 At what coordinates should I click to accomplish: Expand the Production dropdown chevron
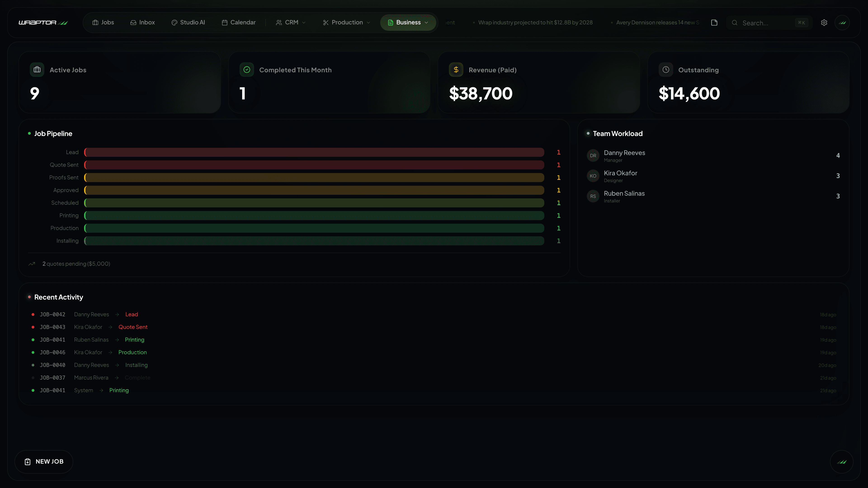[368, 23]
